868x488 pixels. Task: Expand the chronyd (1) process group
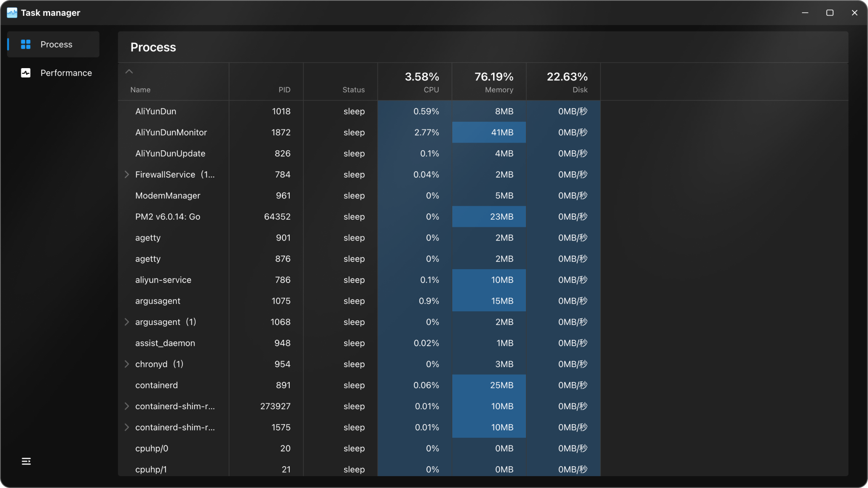coord(127,364)
